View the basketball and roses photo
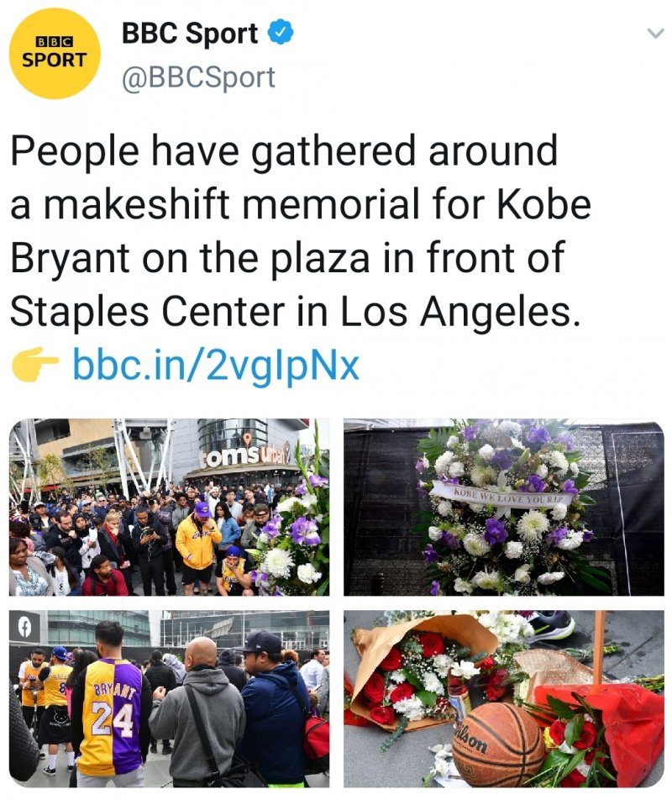This screenshot has width=672, height=800. click(503, 697)
